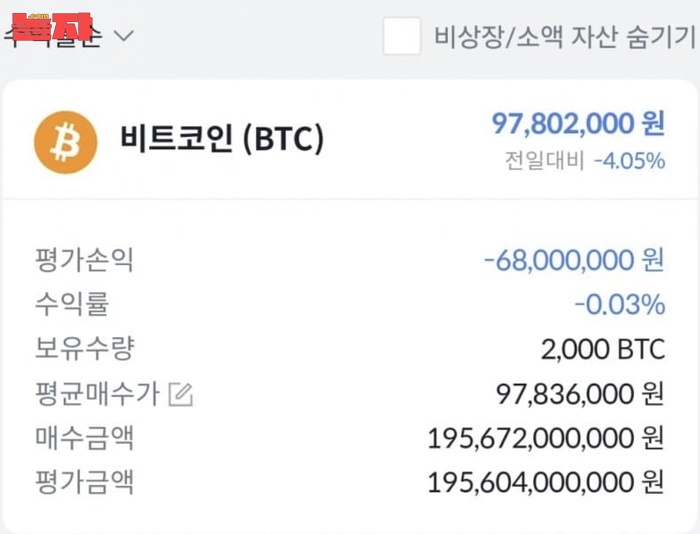
Task: Select the 비트코인 (BTC) asset title
Action: [222, 138]
